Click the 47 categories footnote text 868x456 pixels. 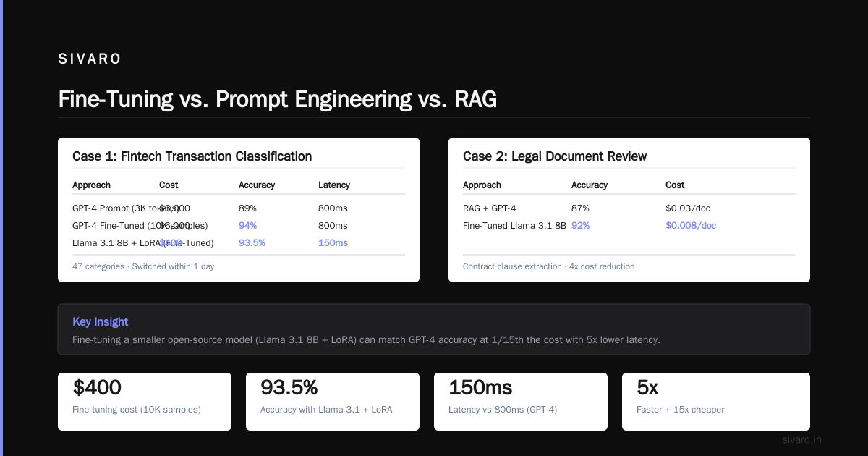(x=143, y=266)
